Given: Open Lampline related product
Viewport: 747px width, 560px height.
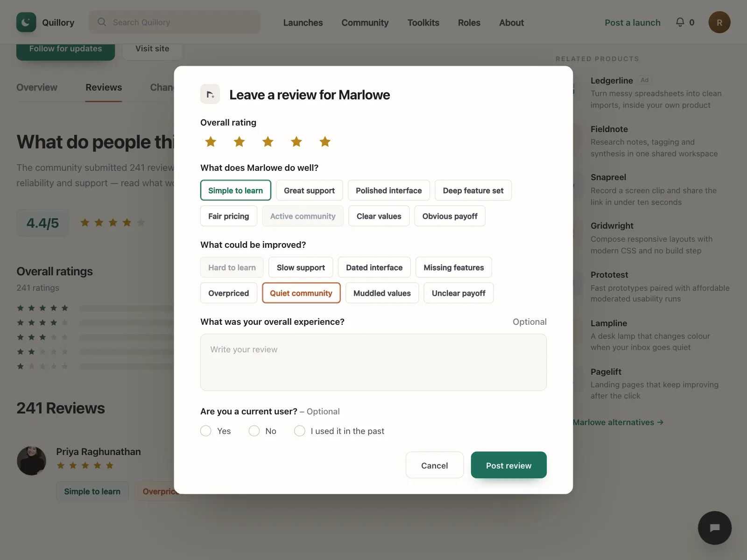Looking at the screenshot, I should click(x=609, y=323).
